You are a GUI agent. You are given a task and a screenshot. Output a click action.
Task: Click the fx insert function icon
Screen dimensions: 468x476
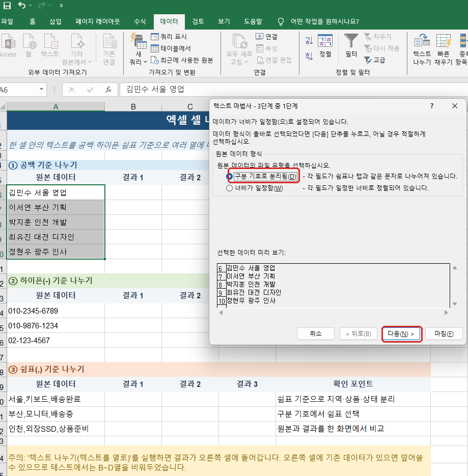tap(108, 90)
